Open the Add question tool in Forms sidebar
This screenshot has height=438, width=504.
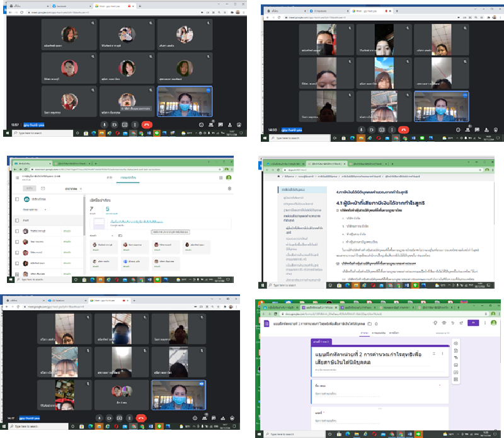(x=455, y=343)
